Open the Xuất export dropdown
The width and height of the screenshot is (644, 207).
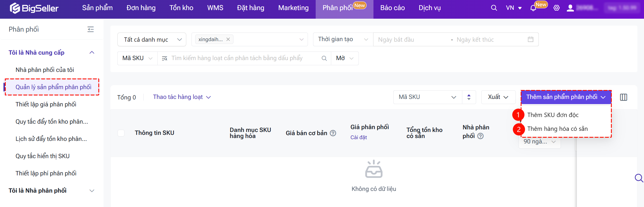point(498,97)
